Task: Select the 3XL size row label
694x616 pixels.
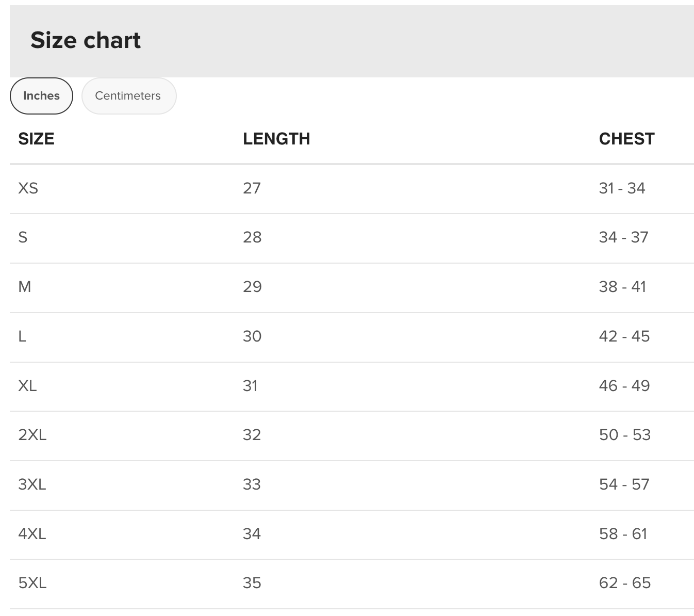Action: (x=32, y=484)
